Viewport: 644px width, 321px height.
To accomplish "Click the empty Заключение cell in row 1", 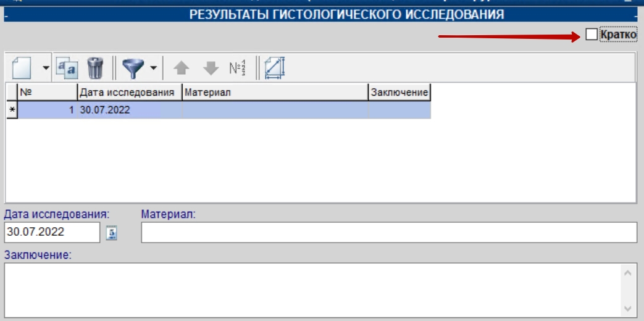I will click(399, 110).
